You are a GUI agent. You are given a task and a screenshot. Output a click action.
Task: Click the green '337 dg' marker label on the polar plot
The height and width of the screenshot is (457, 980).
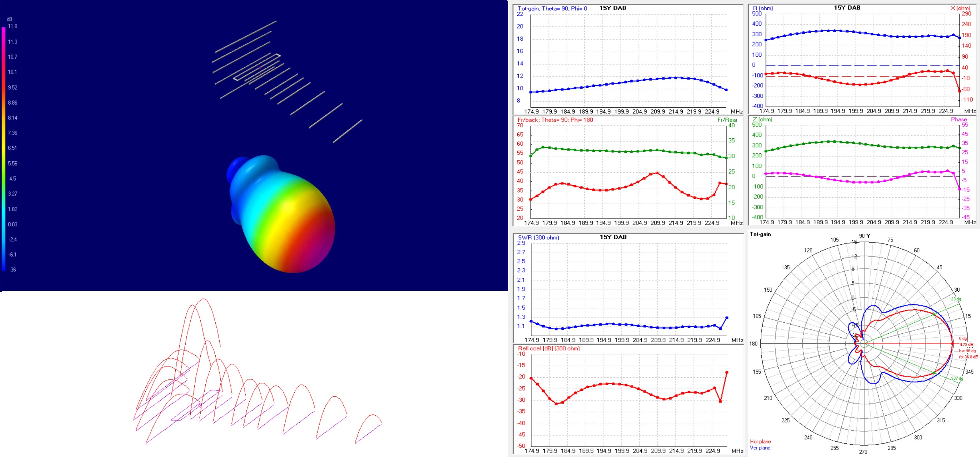(x=957, y=378)
